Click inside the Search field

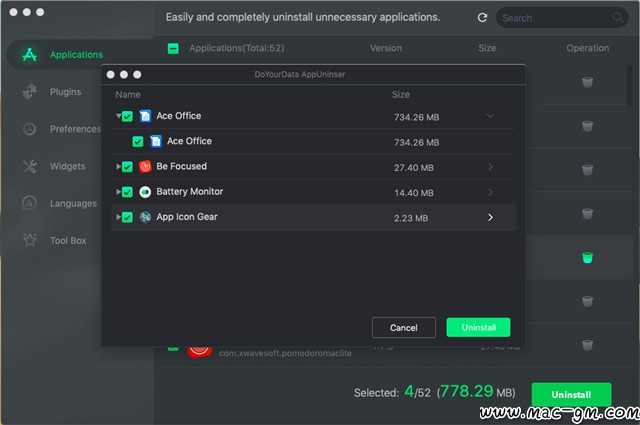[562, 18]
